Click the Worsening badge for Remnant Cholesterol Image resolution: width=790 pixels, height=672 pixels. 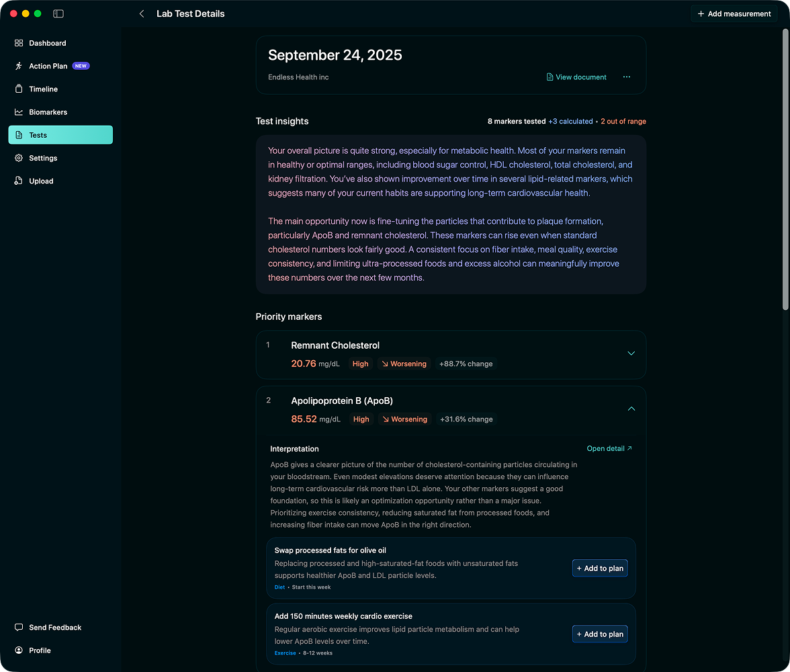pyautogui.click(x=404, y=364)
